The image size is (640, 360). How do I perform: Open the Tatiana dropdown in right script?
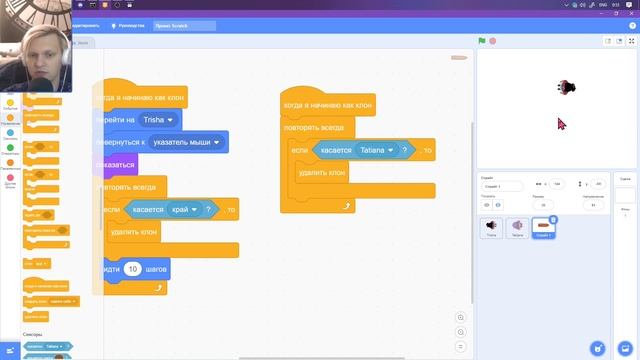376,150
